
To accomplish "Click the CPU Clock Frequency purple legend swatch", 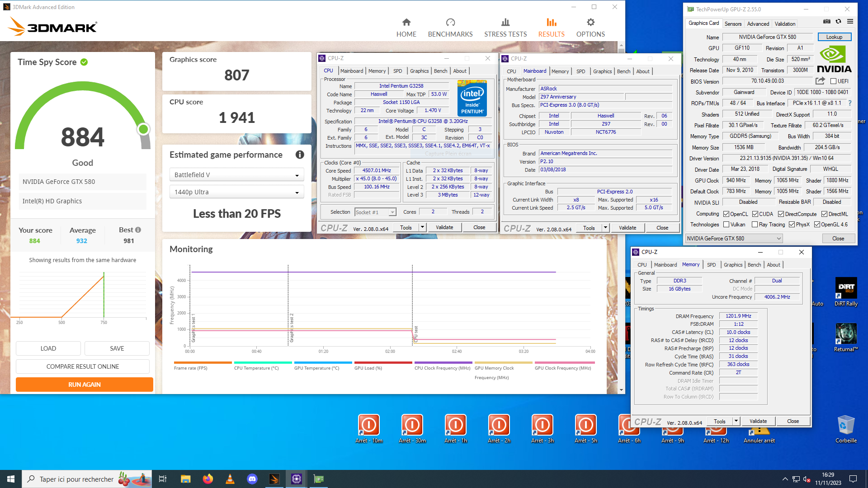I will point(443,362).
